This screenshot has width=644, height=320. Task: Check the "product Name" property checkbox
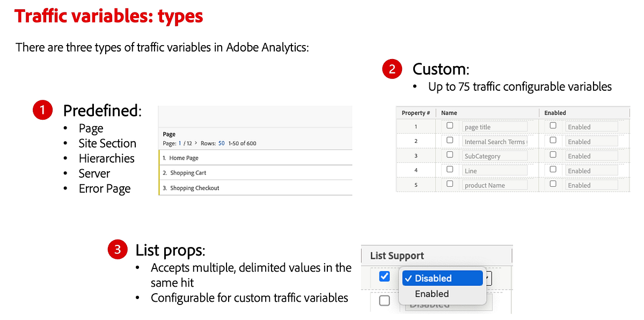450,184
